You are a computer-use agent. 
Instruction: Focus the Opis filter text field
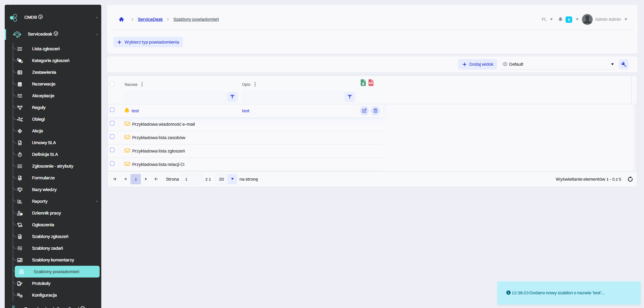pos(292,97)
